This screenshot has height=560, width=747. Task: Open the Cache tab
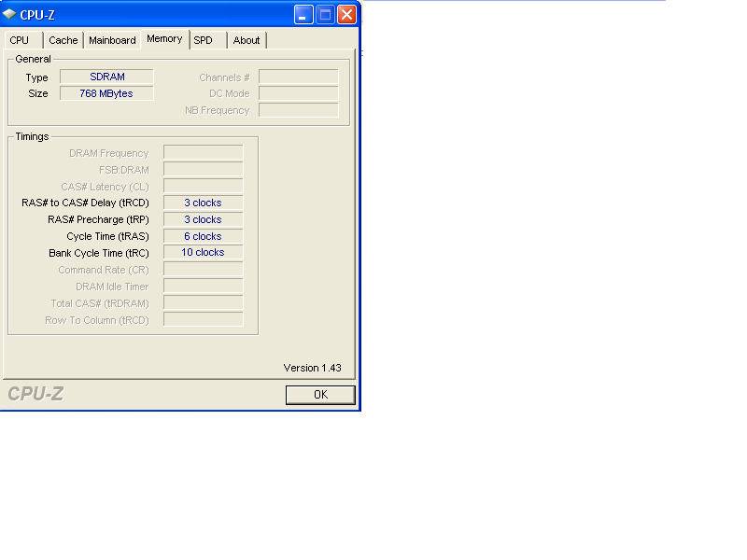[63, 40]
